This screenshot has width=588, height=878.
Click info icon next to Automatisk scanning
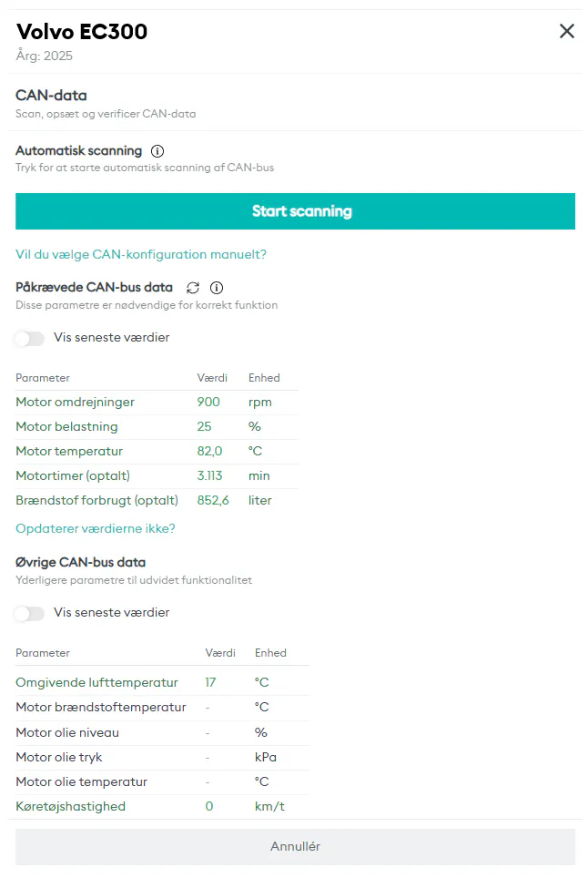tap(157, 151)
